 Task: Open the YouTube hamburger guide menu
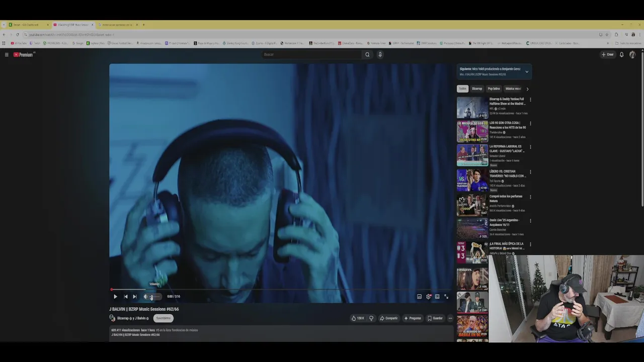click(7, 55)
